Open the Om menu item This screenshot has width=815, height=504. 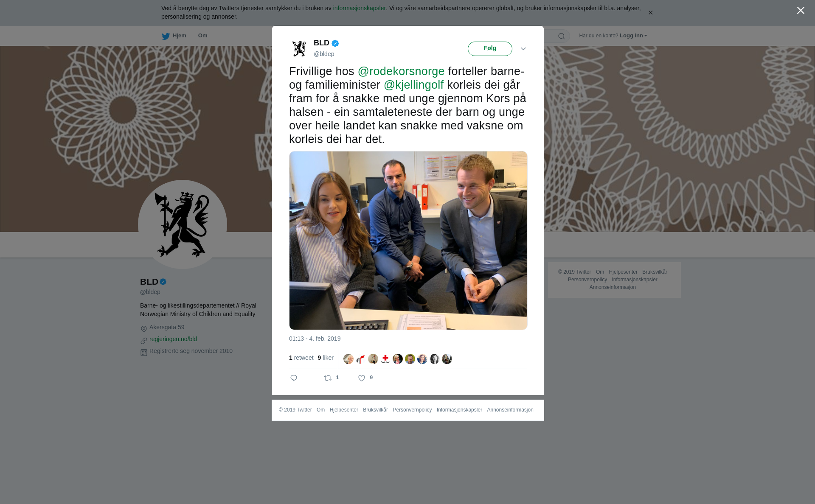point(202,36)
